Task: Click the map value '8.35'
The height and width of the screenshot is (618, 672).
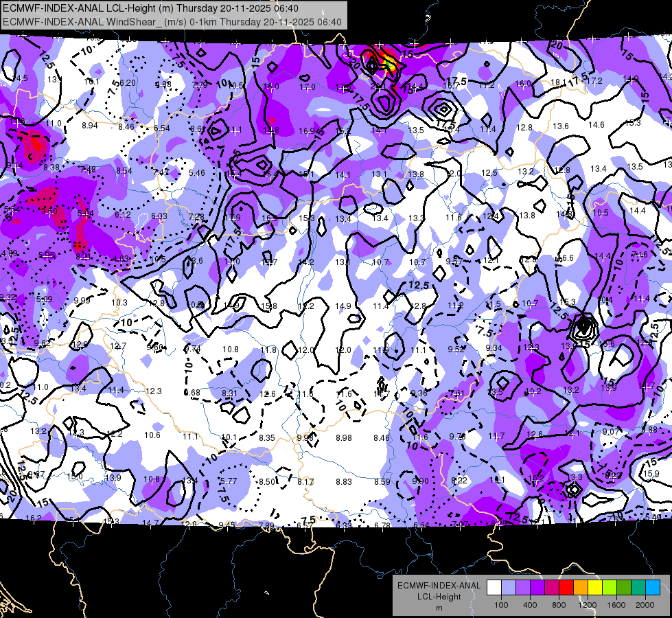Action: tap(267, 438)
